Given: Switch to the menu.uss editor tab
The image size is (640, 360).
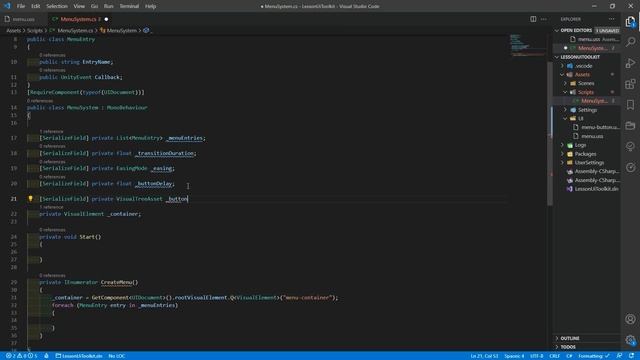Looking at the screenshot, I should point(23,19).
